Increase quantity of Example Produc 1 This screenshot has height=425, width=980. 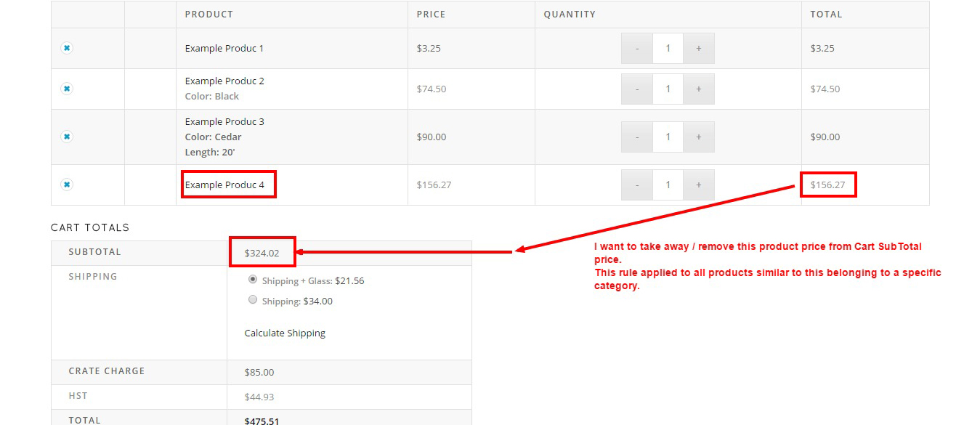tap(699, 49)
